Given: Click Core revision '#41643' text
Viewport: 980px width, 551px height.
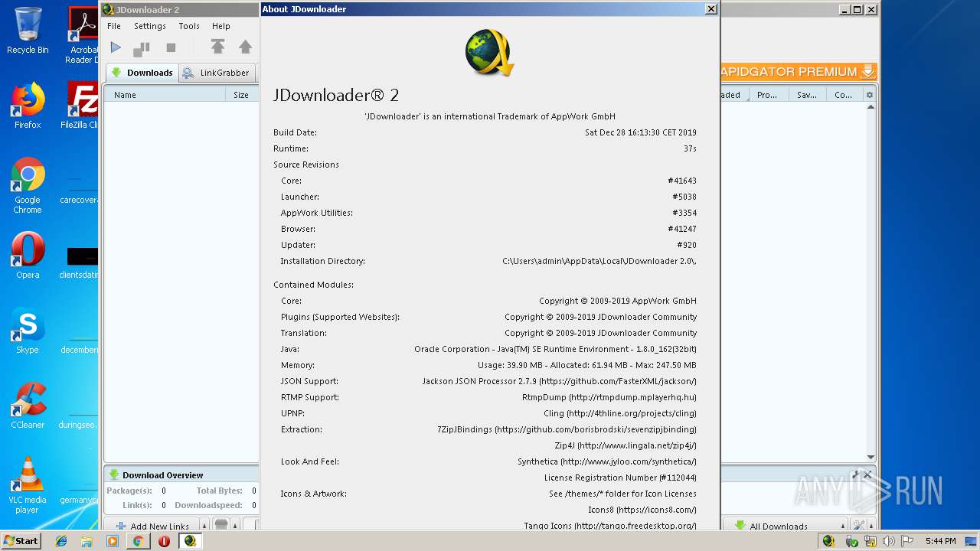Looking at the screenshot, I should [682, 181].
